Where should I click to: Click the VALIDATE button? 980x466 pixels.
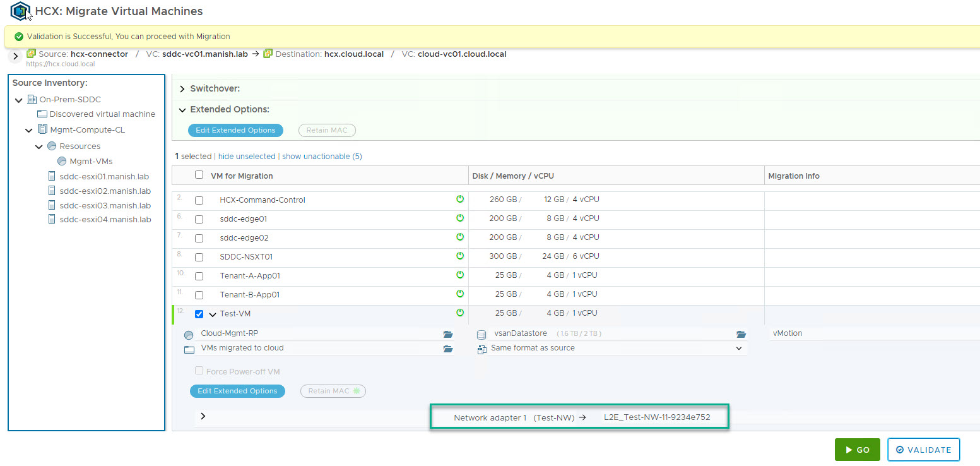pos(923,450)
